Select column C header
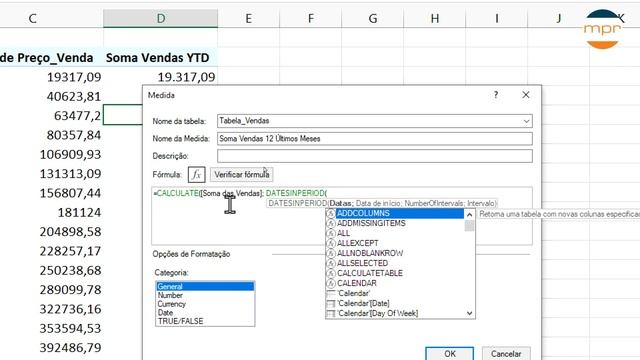Screen dimensions: 640x360 [33, 18]
